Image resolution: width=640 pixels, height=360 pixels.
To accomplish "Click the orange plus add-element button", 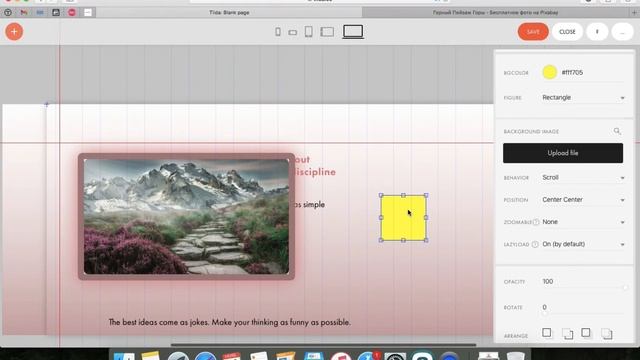I will pyautogui.click(x=14, y=31).
